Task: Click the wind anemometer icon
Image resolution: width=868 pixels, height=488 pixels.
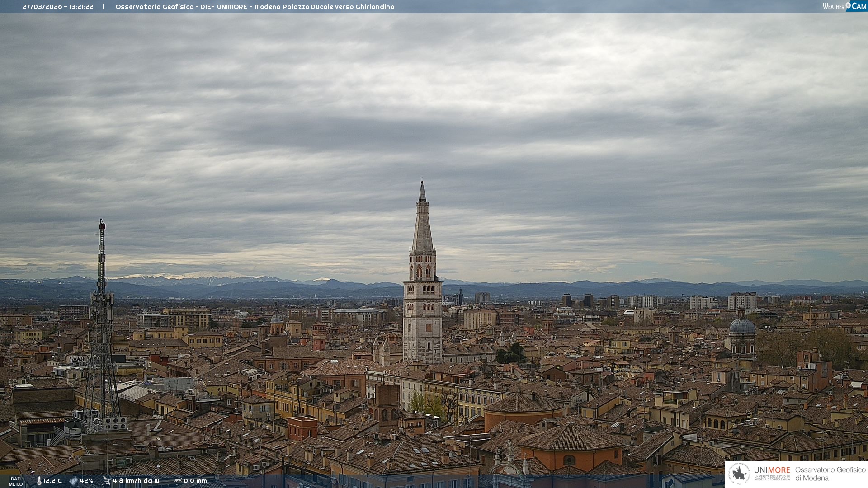Action: pos(106,481)
